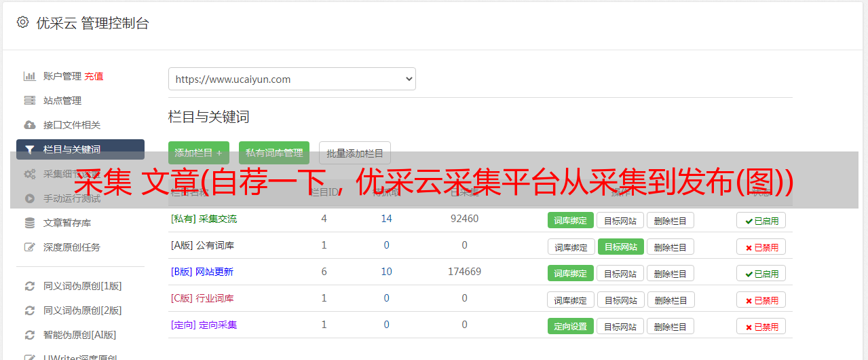Click 目标网站 in the 定向采集 row

tap(620, 326)
